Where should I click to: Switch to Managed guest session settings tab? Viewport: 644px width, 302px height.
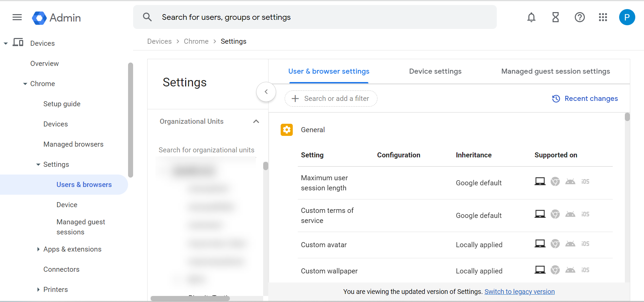(x=556, y=71)
